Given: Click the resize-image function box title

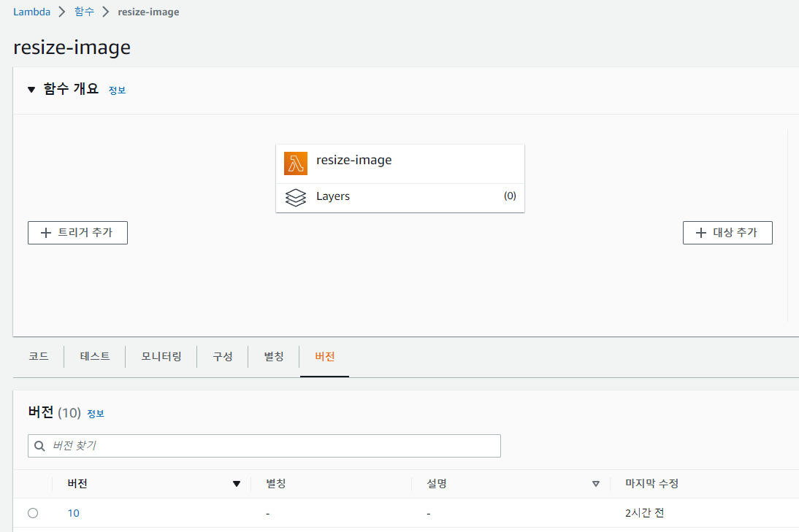Looking at the screenshot, I should tap(353, 161).
